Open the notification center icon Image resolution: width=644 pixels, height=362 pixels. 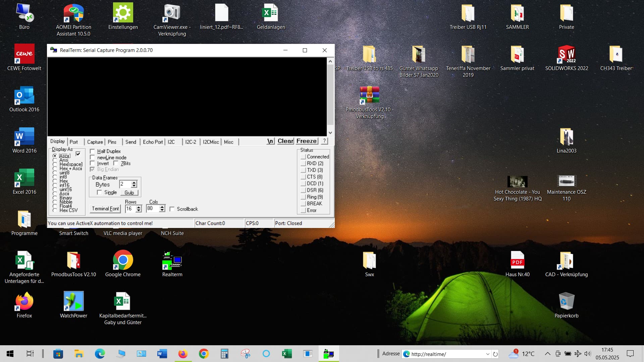tap(630, 354)
